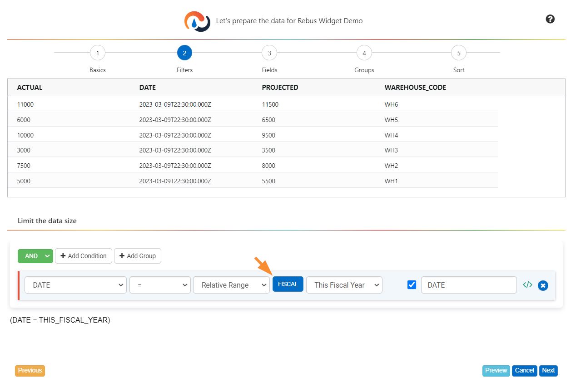Remove the DATE condition with X icon
Screen dimensions: 571x392
[x=543, y=285]
